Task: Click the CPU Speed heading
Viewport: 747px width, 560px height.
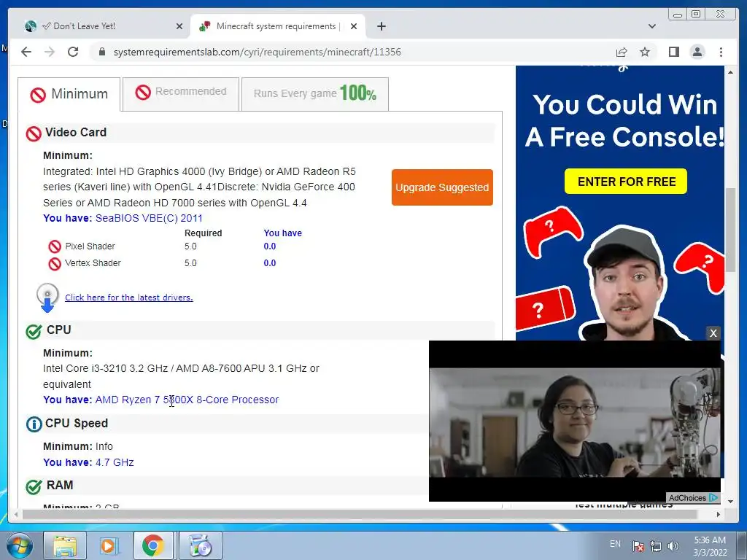Action: pyautogui.click(x=77, y=424)
